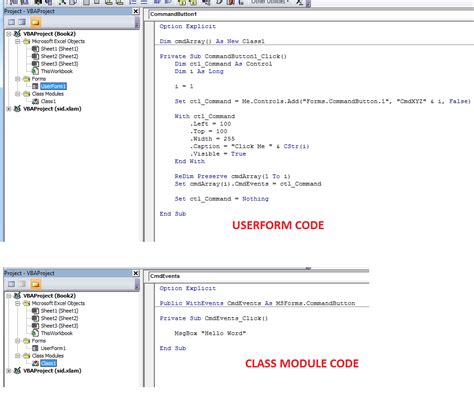Click MsgBox "Hello Word" code line
The image size is (474, 396).
210,333
